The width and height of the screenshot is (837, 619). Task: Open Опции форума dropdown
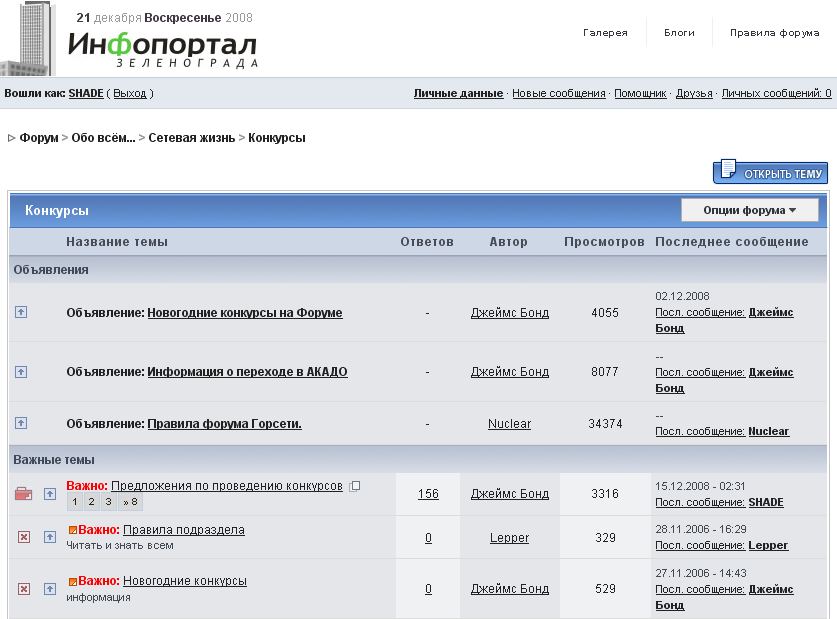coord(749,210)
